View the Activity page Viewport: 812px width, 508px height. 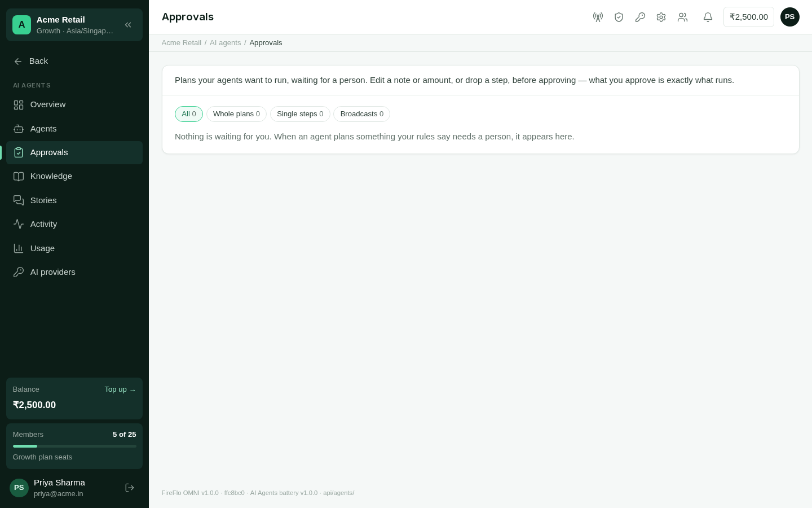(x=74, y=224)
